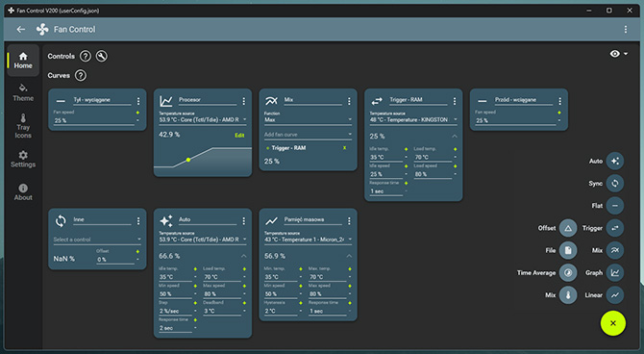Click the wrench icon next to Controls
This screenshot has width=644, height=354.
pyautogui.click(x=102, y=56)
